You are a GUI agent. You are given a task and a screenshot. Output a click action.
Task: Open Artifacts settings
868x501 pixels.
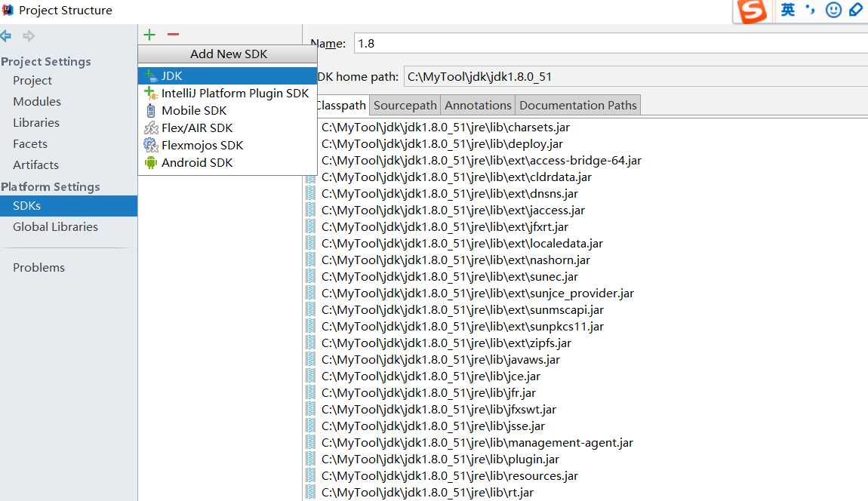coord(35,164)
